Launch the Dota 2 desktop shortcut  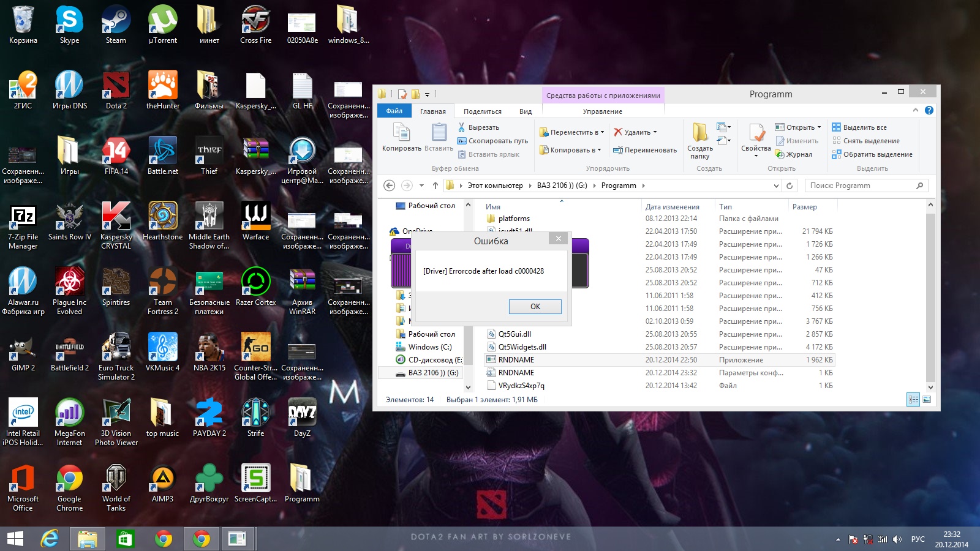(x=116, y=91)
